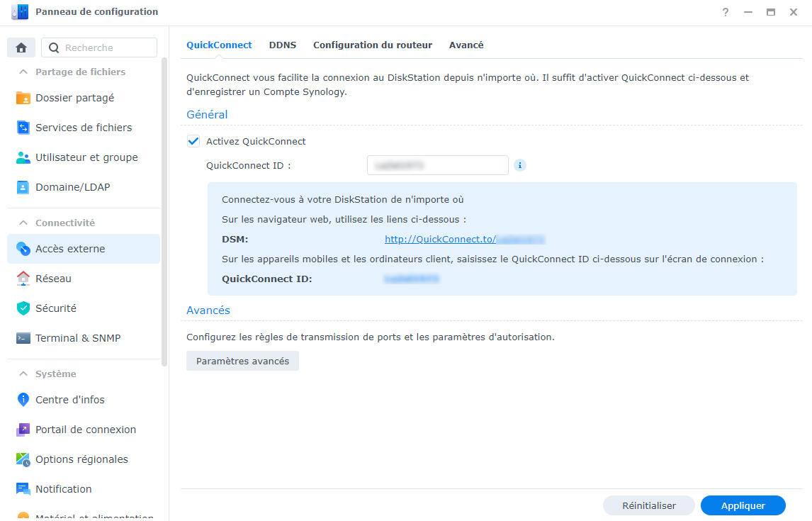Image resolution: width=812 pixels, height=521 pixels.
Task: Open Terminal & SNMP settings
Action: 78,338
